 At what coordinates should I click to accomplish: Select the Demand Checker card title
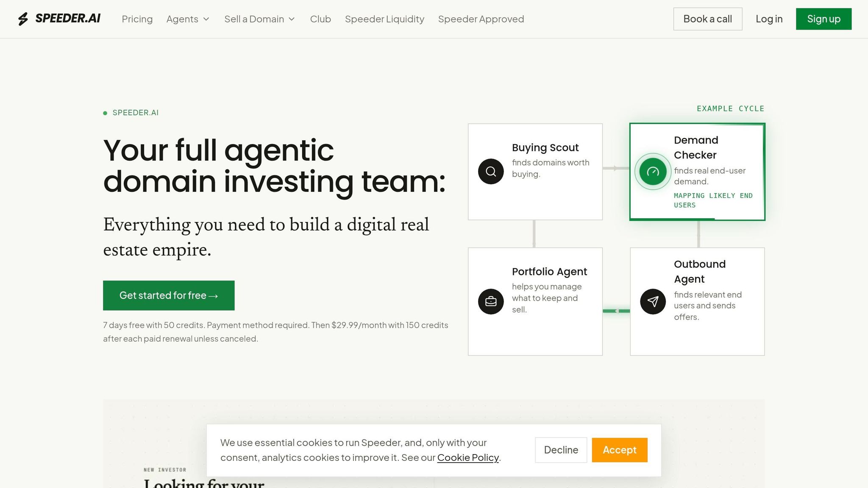point(696,147)
